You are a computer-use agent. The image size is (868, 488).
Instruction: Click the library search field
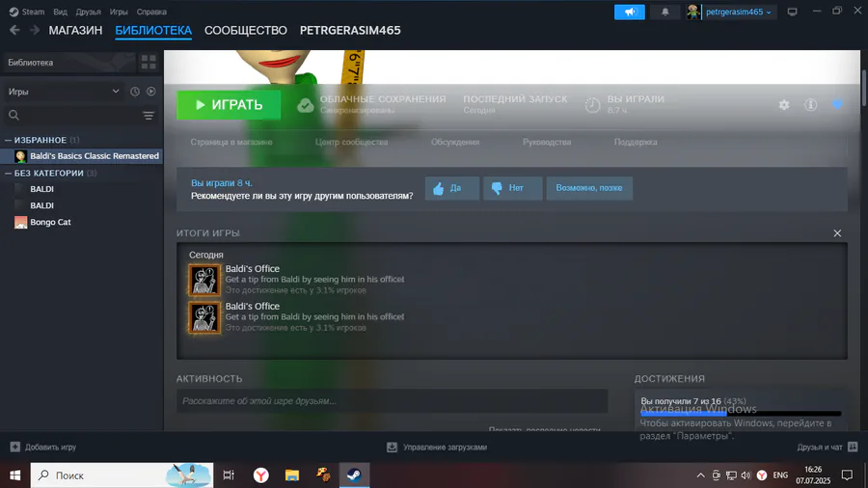tap(72, 115)
